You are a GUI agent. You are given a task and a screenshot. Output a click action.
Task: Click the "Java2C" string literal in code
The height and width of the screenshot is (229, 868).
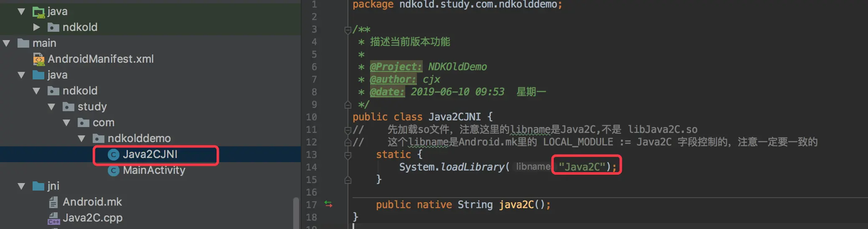[582, 167]
